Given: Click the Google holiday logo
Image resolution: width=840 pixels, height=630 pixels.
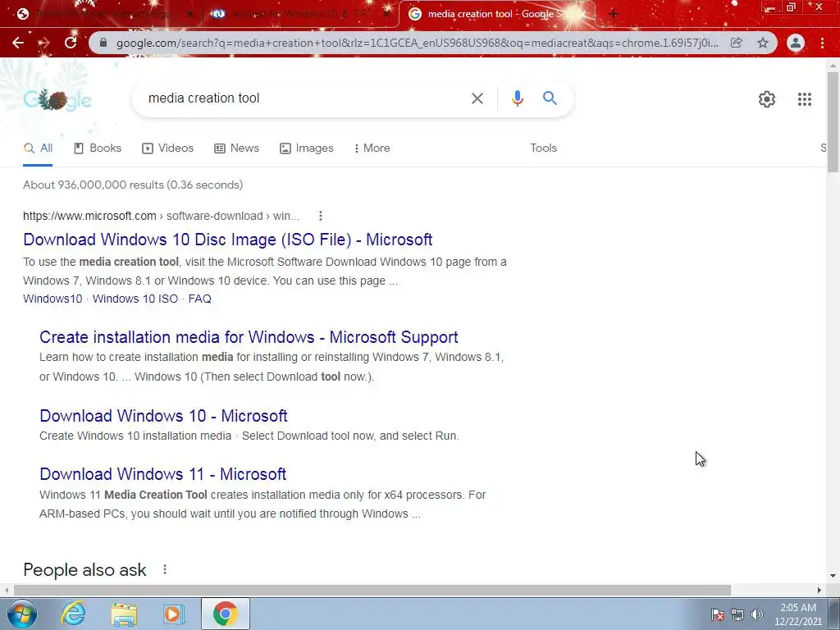Looking at the screenshot, I should tap(57, 99).
